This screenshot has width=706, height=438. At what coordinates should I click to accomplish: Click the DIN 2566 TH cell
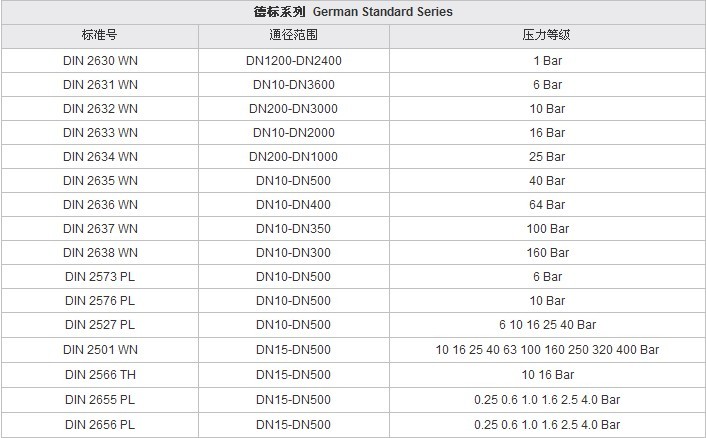(x=100, y=374)
